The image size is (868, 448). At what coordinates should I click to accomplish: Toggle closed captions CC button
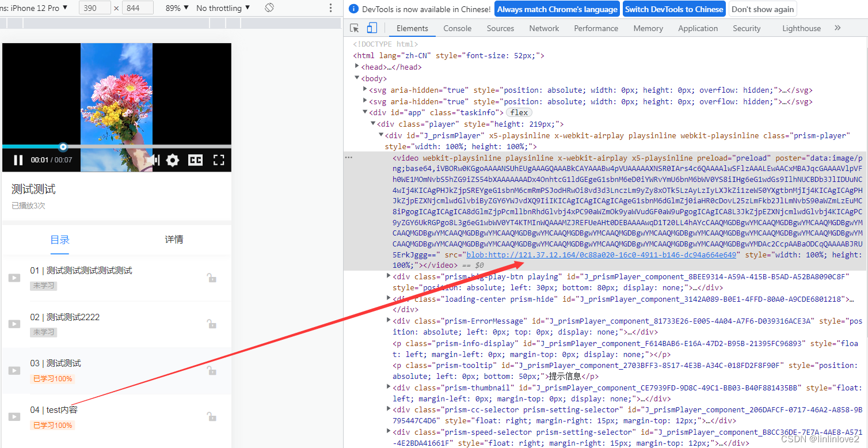tap(196, 160)
